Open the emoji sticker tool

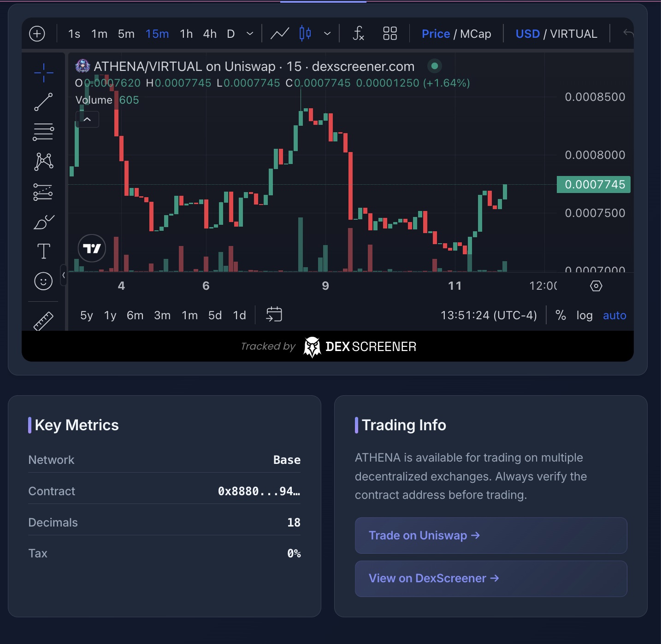(43, 281)
